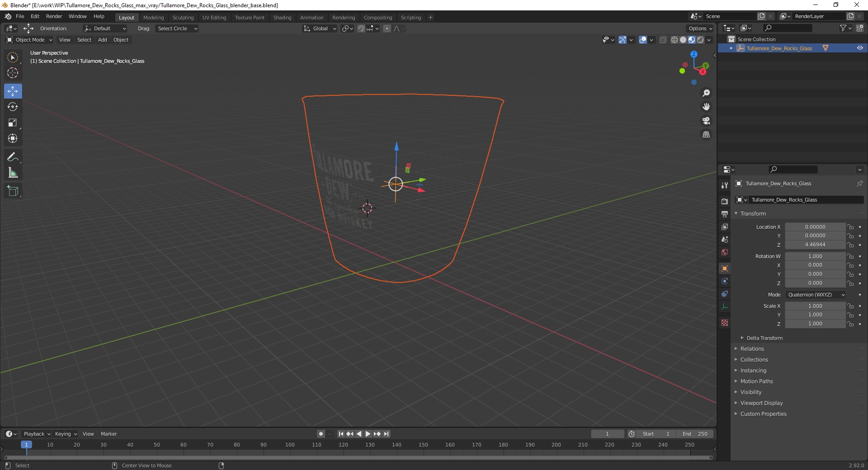
Task: Expand Tullamore_Dew_Rocks_Glass in outliner
Action: click(731, 48)
